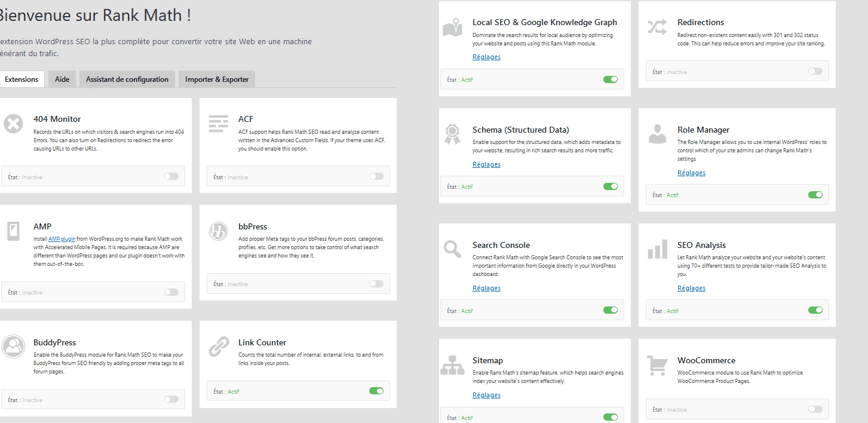
Task: Open the Importer & Exporter tab
Action: pyautogui.click(x=217, y=79)
